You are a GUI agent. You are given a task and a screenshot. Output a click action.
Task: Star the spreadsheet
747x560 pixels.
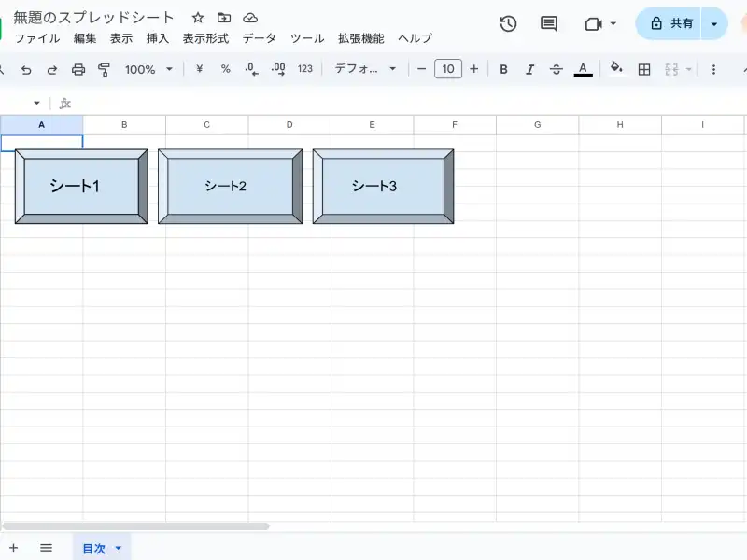pos(198,18)
